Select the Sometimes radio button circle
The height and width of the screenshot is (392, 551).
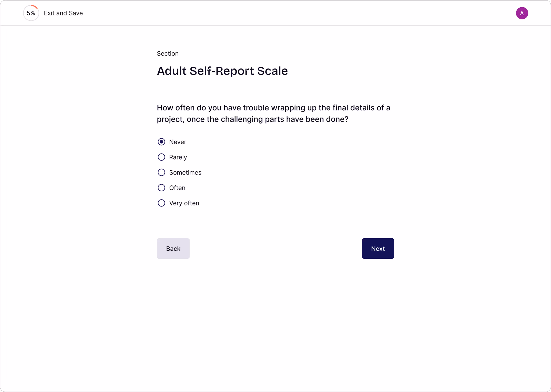coord(161,172)
